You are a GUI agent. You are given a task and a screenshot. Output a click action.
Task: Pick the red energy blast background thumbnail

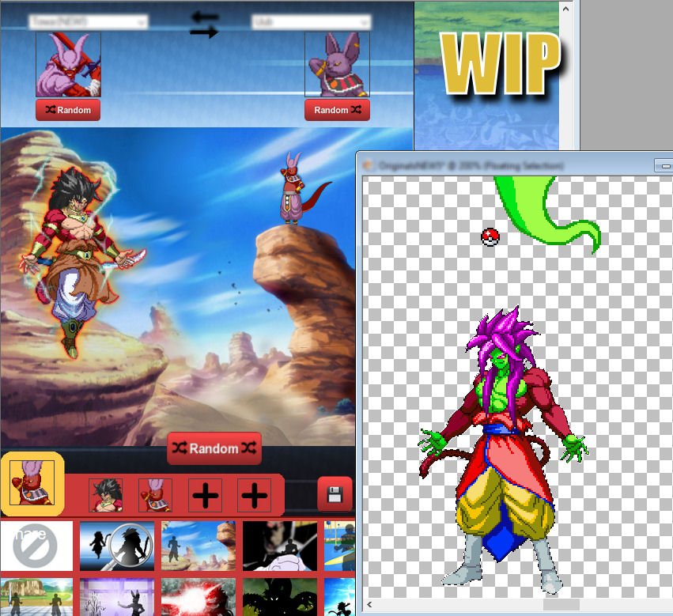coord(198,598)
